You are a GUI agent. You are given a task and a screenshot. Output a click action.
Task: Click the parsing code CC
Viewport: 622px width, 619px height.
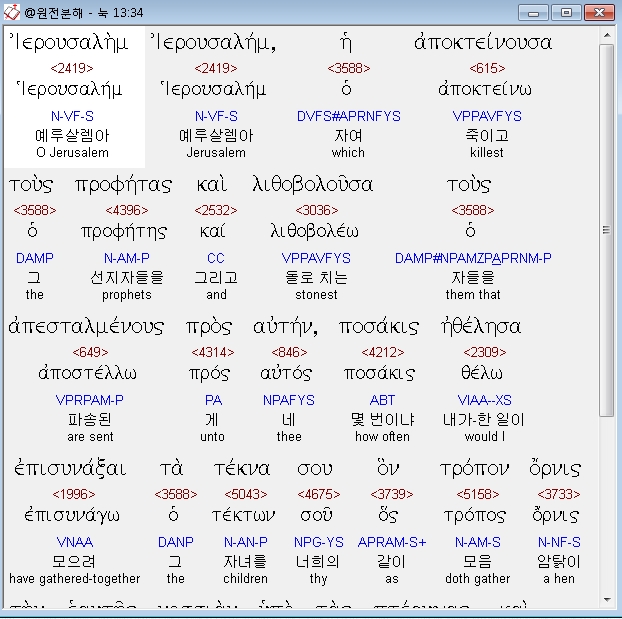click(216, 258)
